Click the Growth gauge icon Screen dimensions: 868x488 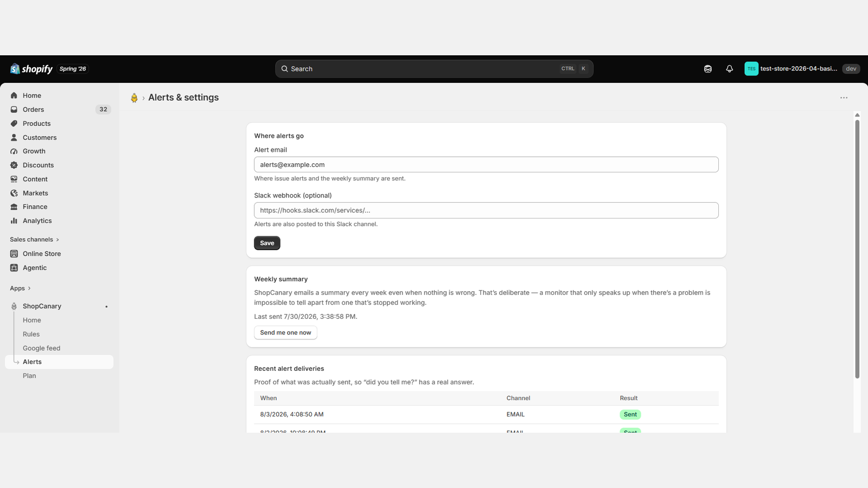point(14,151)
